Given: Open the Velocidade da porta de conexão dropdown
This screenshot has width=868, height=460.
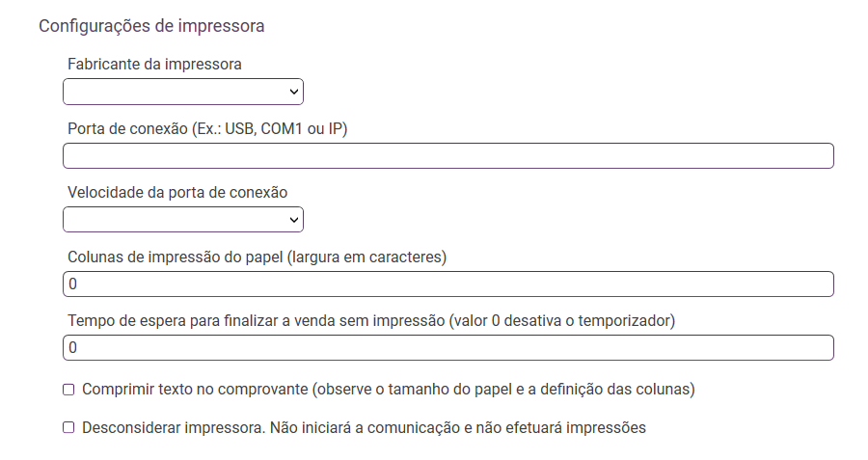Looking at the screenshot, I should (182, 220).
